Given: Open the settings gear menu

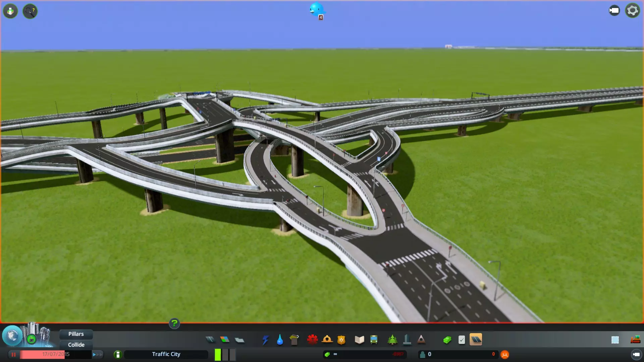Looking at the screenshot, I should click(x=632, y=11).
